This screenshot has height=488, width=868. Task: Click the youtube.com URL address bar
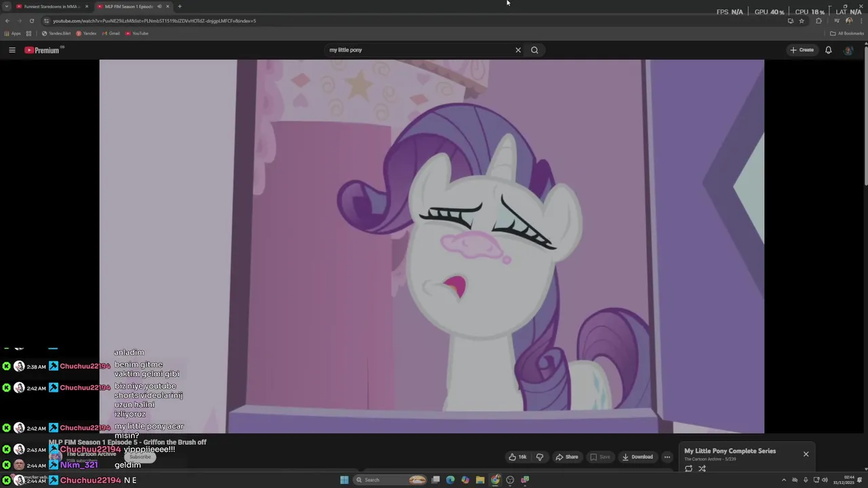(x=155, y=21)
